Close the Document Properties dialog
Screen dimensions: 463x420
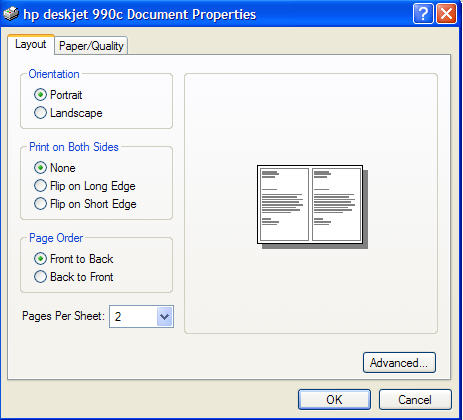[446, 14]
